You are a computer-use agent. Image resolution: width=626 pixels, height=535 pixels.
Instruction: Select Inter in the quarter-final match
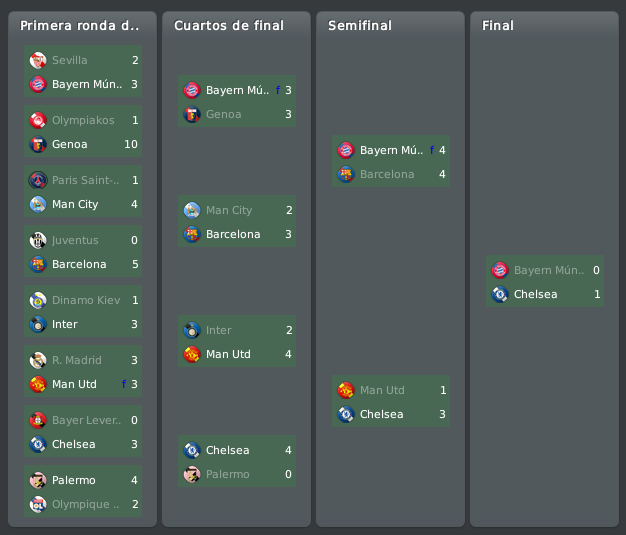pyautogui.click(x=218, y=330)
